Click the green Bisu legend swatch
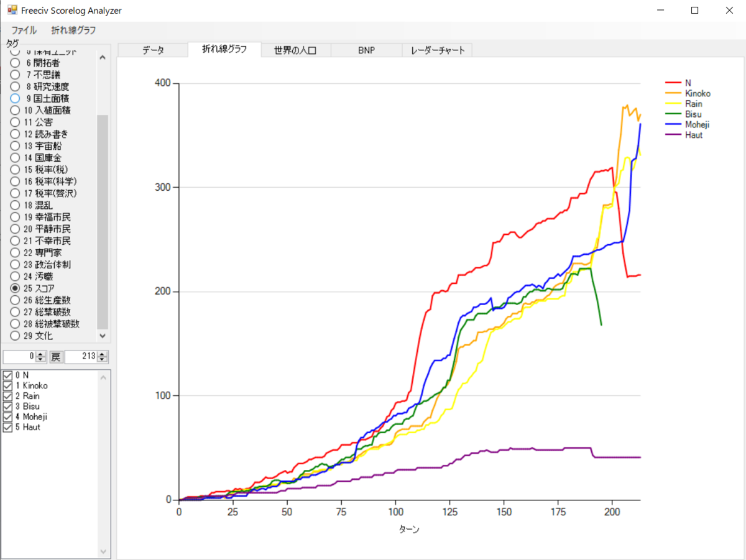The height and width of the screenshot is (560, 746). coord(673,114)
